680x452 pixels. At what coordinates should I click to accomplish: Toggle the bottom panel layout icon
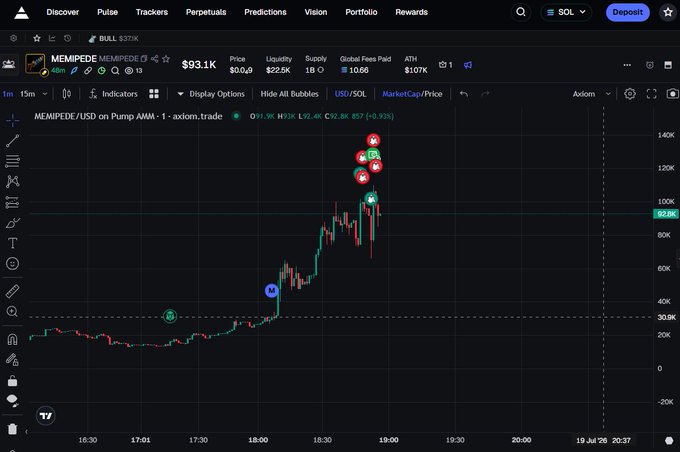point(668,65)
